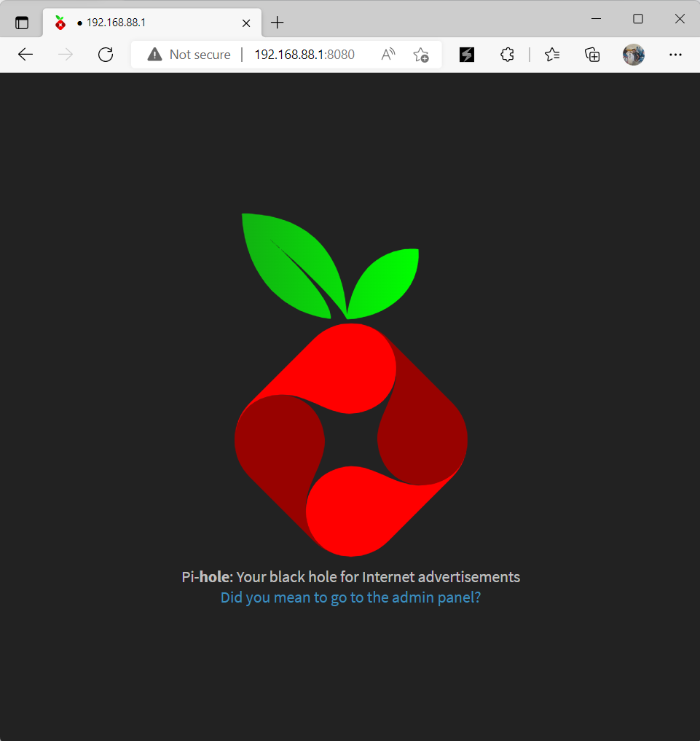The height and width of the screenshot is (741, 700).
Task: Open a new tab with plus button
Action: 278,23
